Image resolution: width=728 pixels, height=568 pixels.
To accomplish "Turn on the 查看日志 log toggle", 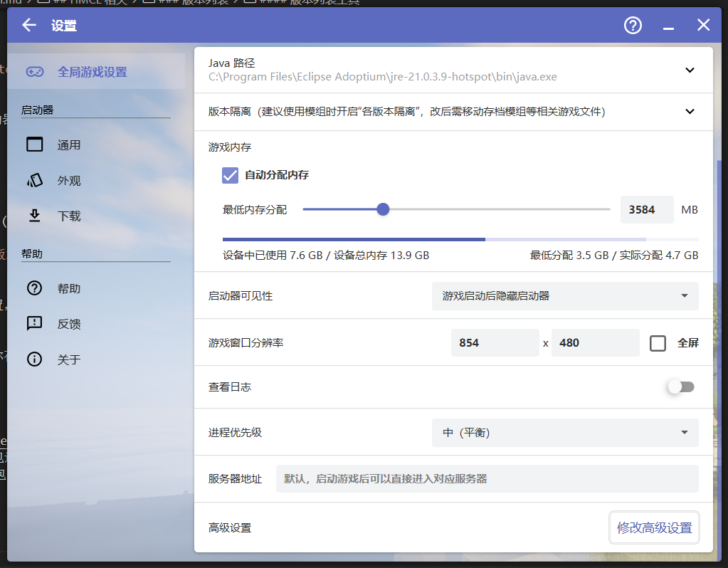I will click(680, 386).
